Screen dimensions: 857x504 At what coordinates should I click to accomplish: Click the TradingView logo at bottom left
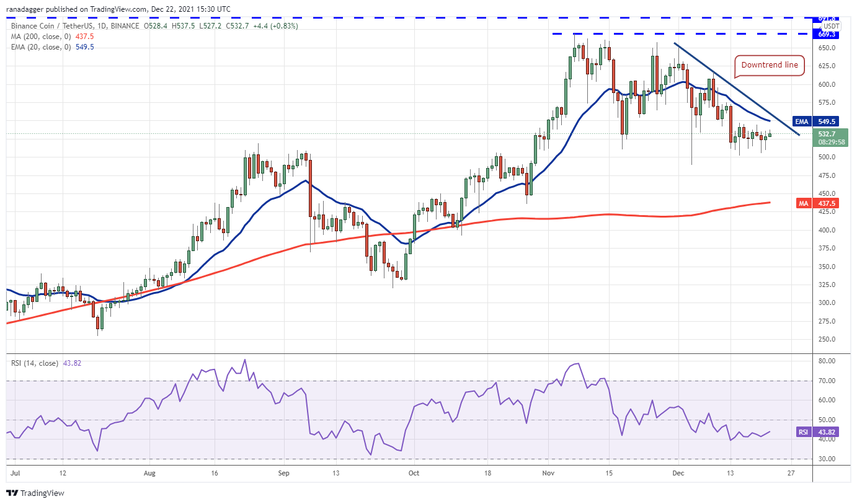35,493
